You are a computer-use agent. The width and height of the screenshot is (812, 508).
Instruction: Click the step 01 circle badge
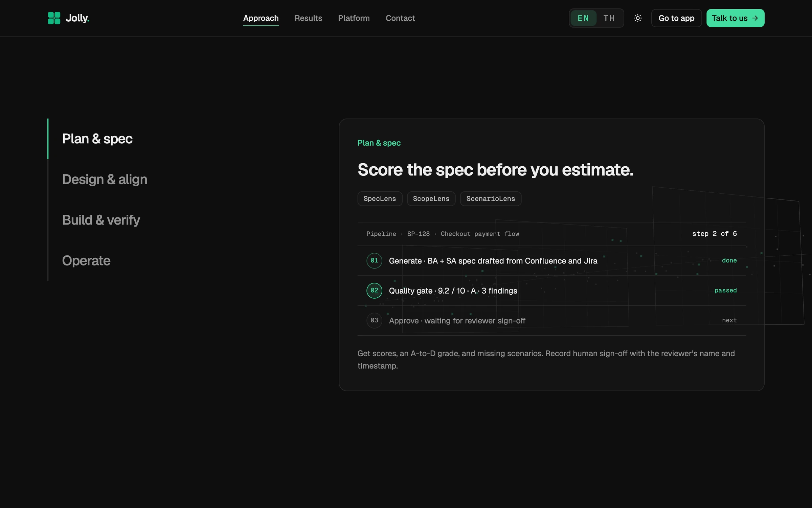pos(374,260)
